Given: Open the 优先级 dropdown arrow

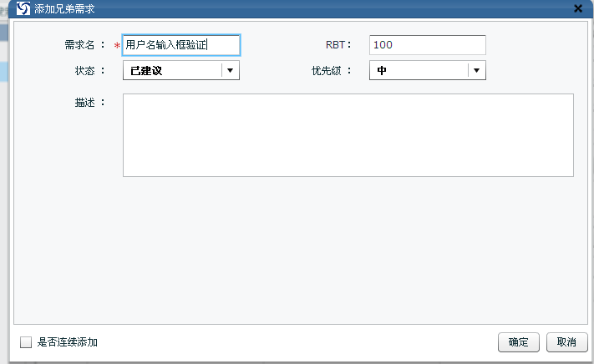Looking at the screenshot, I should coord(476,71).
